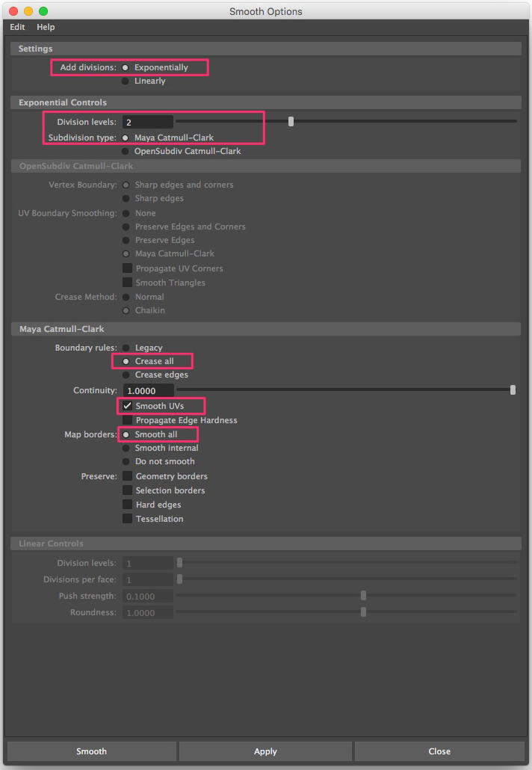Screen dimensions: 532x770
Task: Enable Preserve Tessellation
Action: 127,519
